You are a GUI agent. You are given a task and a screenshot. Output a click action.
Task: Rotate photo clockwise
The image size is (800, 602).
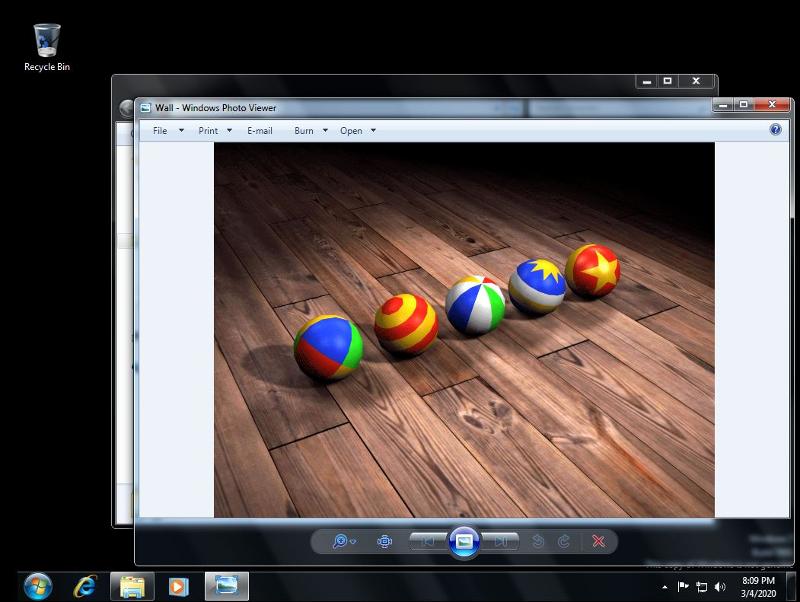coord(563,541)
